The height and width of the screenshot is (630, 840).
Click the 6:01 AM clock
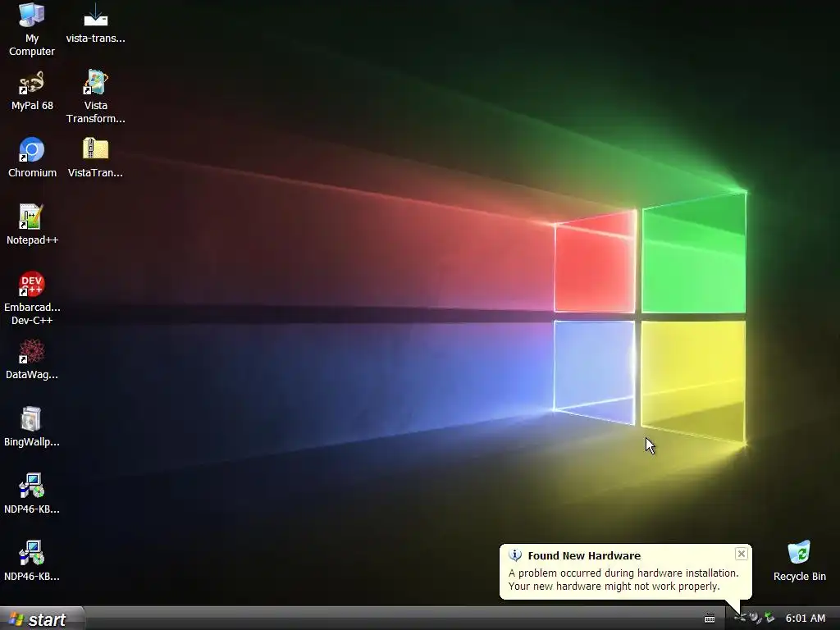pyautogui.click(x=806, y=619)
